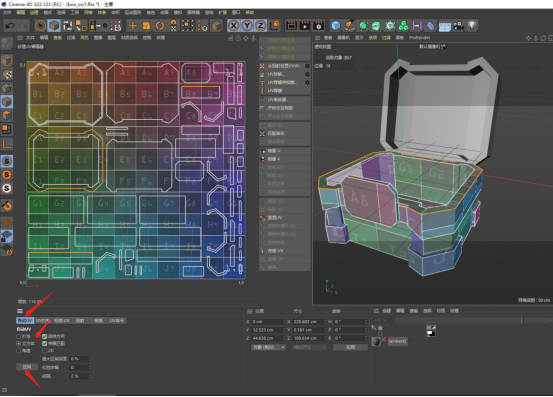Select the Rotate tool icon
553x397 pixels.
(160, 26)
